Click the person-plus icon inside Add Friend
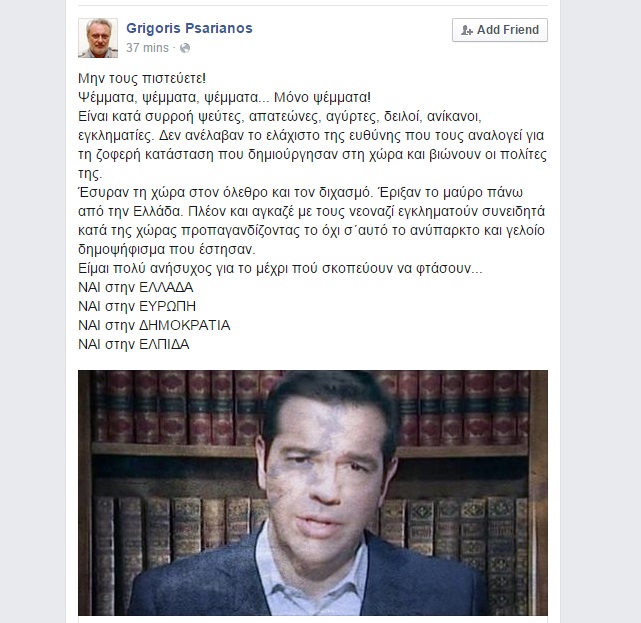The width and height of the screenshot is (641, 623). tap(466, 30)
